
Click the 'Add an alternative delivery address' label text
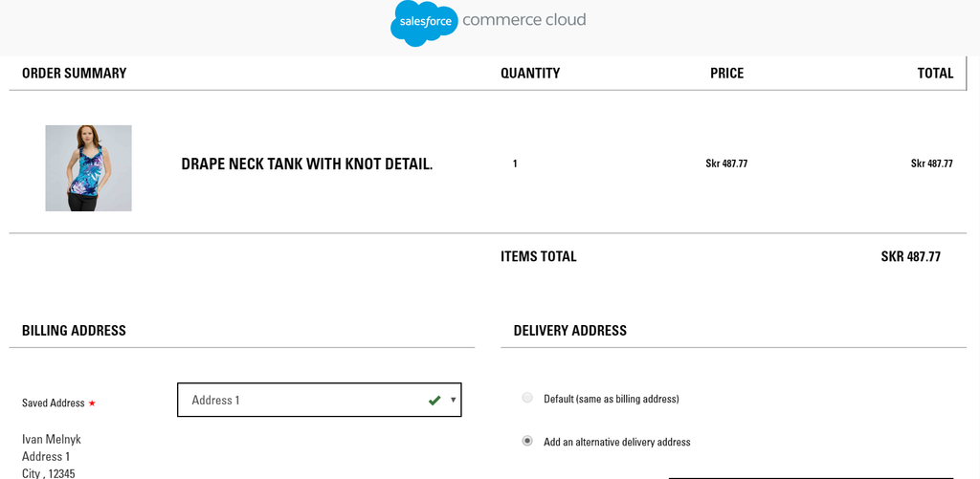pyautogui.click(x=616, y=442)
